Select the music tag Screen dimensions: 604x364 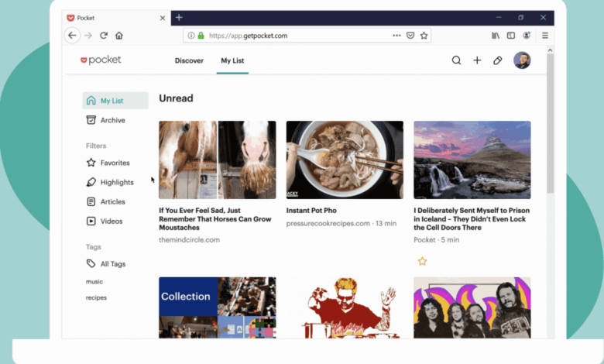click(94, 282)
